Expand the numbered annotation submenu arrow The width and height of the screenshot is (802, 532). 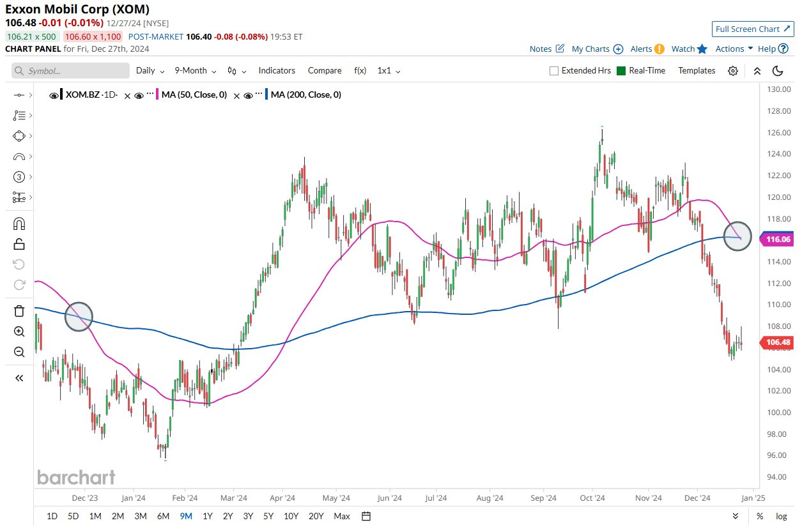click(31, 177)
